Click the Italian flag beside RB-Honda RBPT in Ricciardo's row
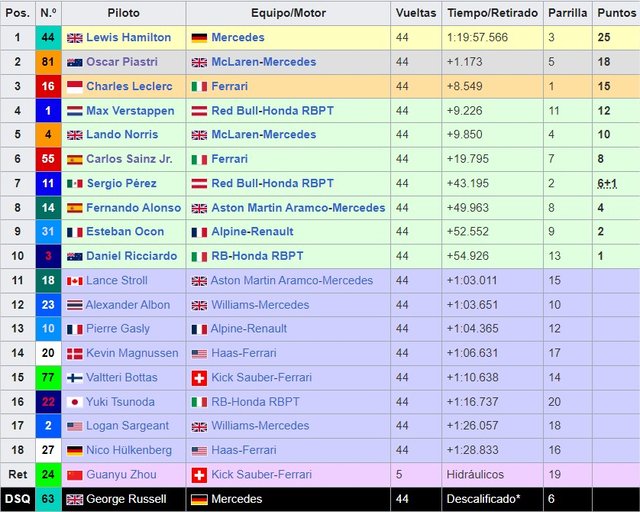The image size is (640, 512). coord(199,257)
